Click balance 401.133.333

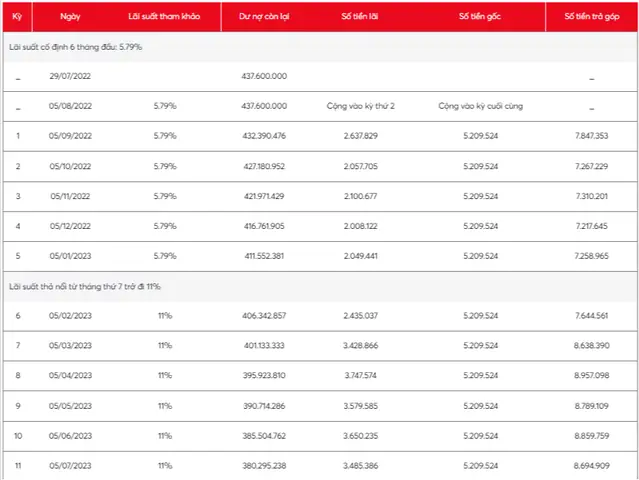(264, 346)
